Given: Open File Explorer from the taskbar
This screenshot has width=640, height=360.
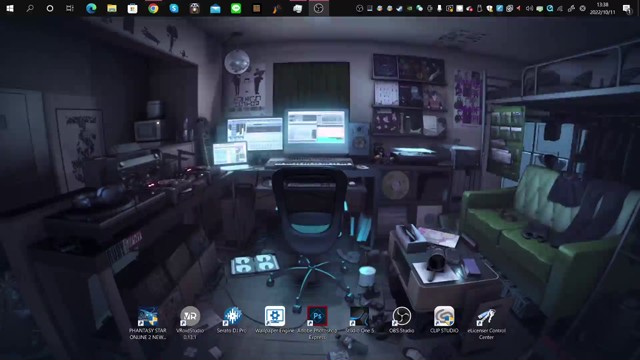Looking at the screenshot, I should 112,8.
